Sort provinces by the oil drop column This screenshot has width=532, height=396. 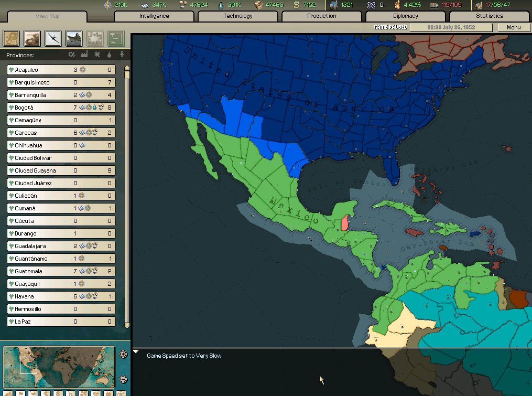click(109, 55)
